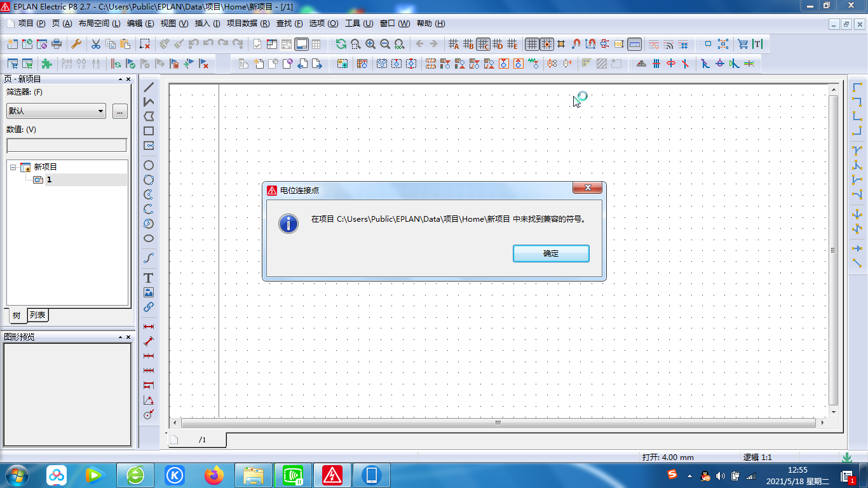Image resolution: width=868 pixels, height=488 pixels.
Task: Click the Print icon in toolbar
Action: 57,44
